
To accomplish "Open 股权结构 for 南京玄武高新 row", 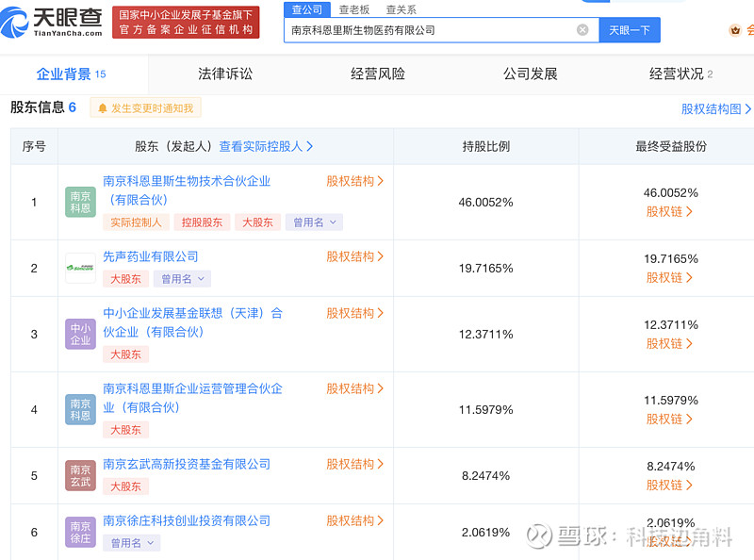I will [355, 464].
